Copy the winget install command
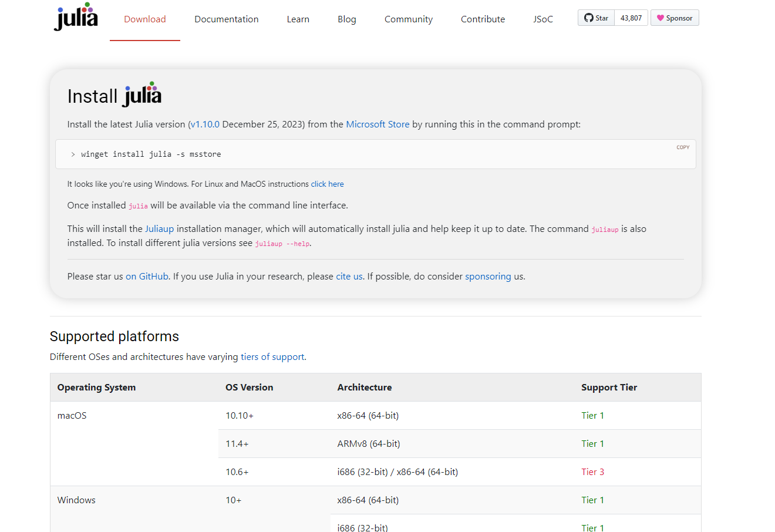775x532 pixels. pos(683,147)
